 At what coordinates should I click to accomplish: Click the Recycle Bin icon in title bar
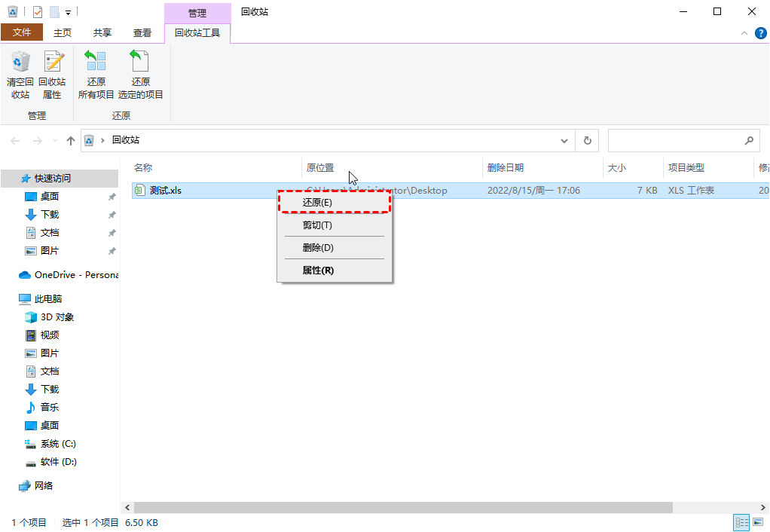click(x=13, y=11)
